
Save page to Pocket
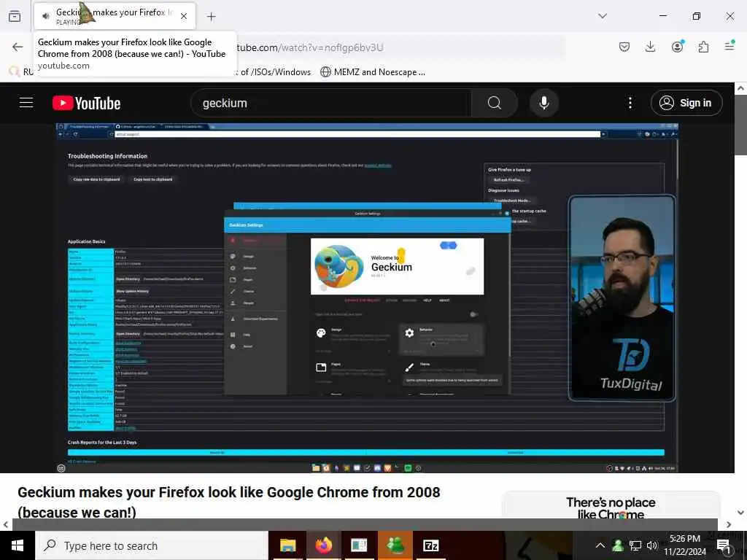click(x=624, y=47)
